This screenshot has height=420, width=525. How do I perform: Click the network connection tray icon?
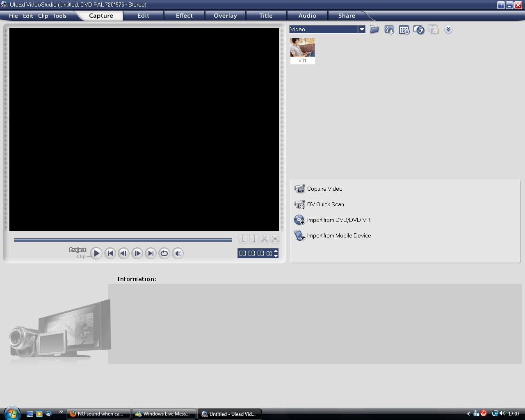click(495, 413)
